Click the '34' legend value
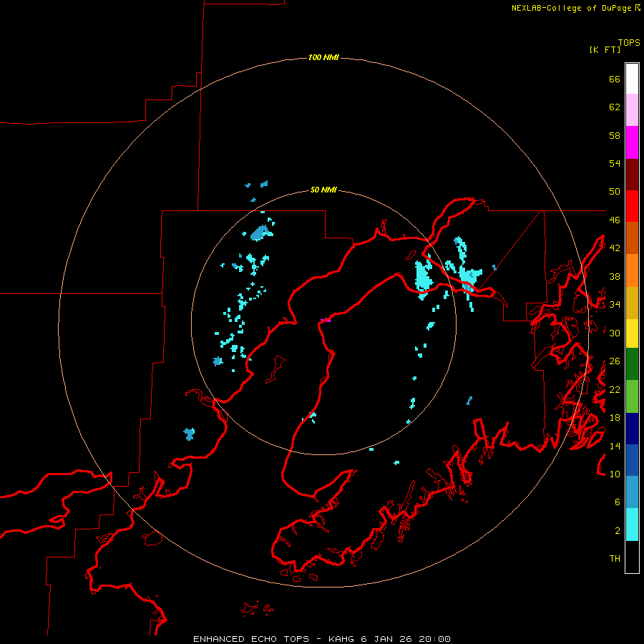The width and height of the screenshot is (644, 644). click(615, 305)
